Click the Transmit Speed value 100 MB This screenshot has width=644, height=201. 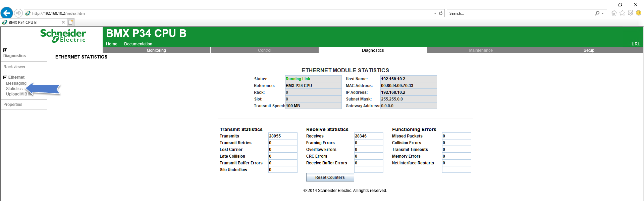[x=313, y=106]
